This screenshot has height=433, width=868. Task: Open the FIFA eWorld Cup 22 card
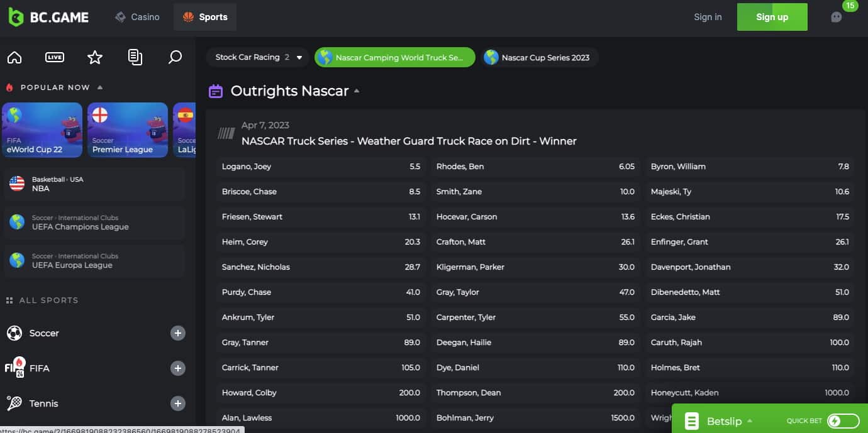pos(42,130)
